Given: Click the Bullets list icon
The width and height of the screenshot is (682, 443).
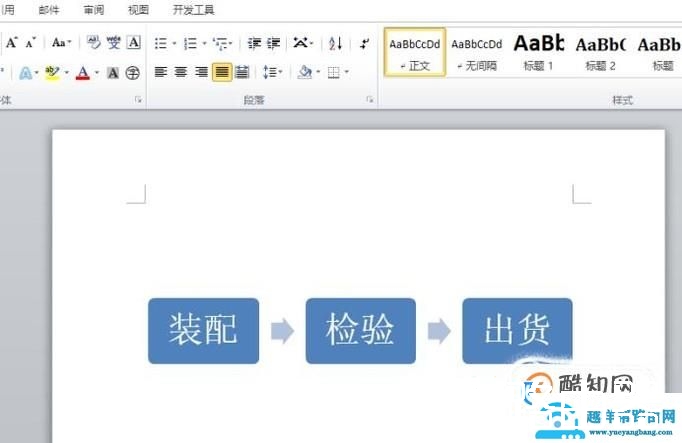Looking at the screenshot, I should 161,43.
